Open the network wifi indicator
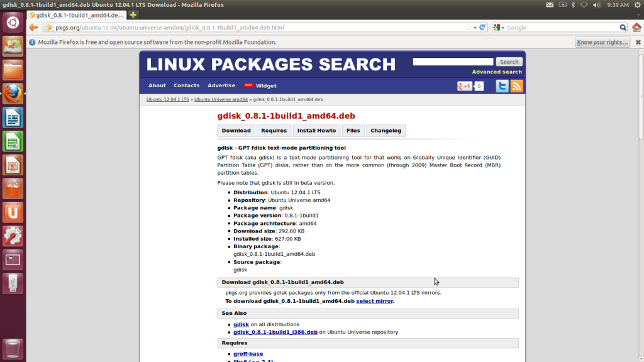Image resolution: width=644 pixels, height=362 pixels. (584, 5)
